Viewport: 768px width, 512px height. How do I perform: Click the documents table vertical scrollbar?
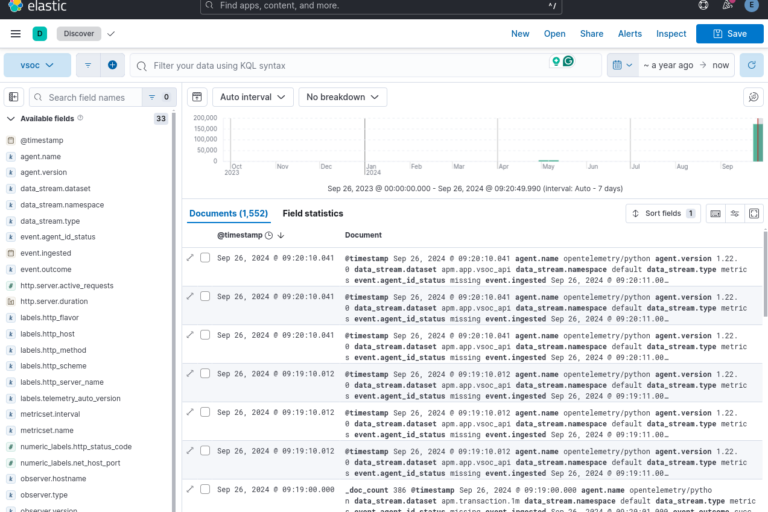tap(766, 273)
